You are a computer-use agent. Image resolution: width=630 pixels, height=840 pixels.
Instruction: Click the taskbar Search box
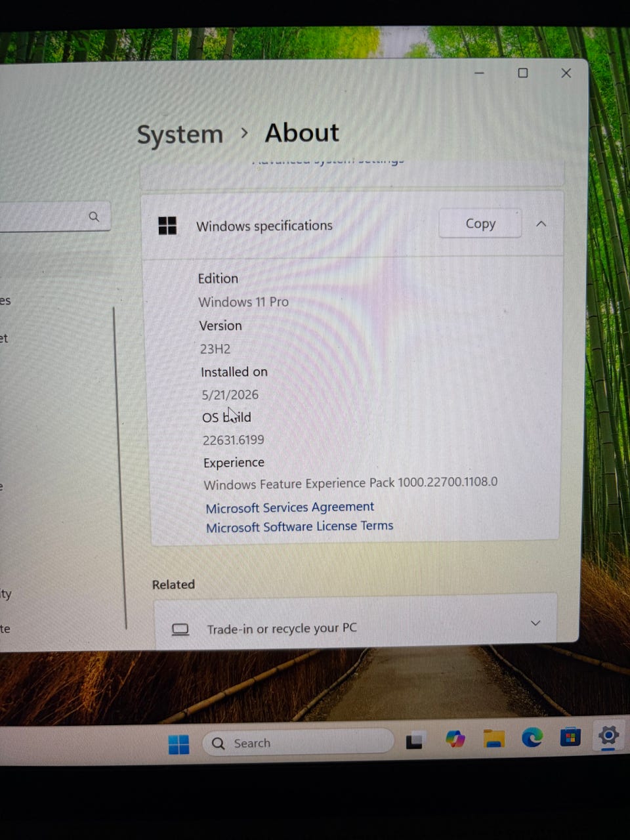pos(299,743)
